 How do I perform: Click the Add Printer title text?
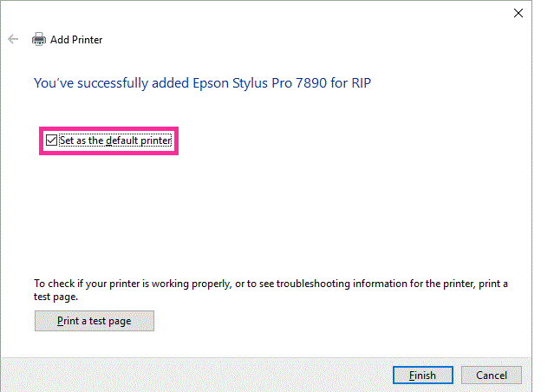[76, 39]
